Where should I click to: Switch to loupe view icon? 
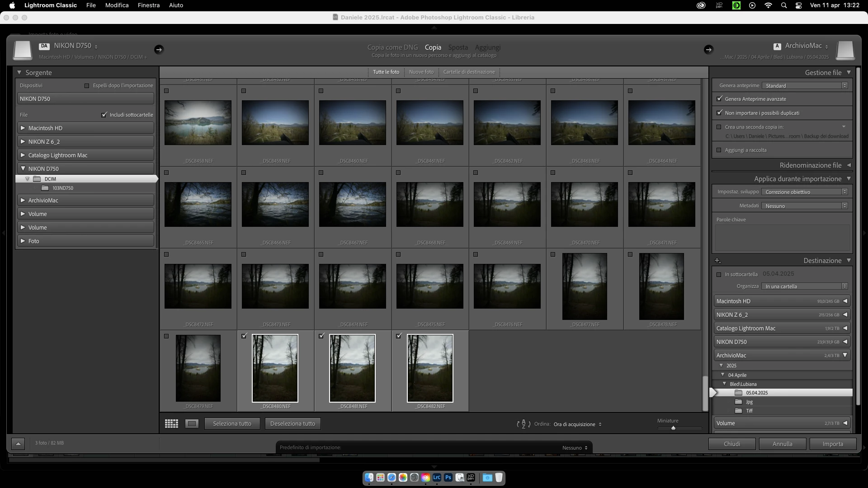point(192,424)
